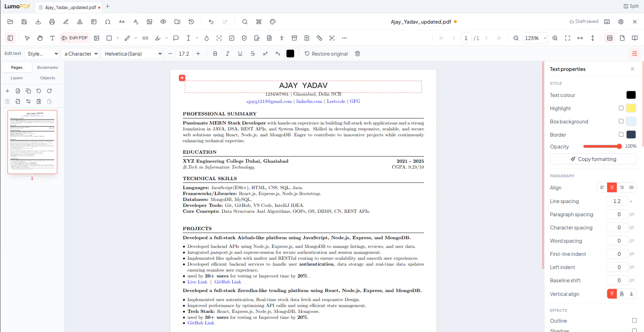Click the Undo arrow
Screen dimensions: 644x332
[211, 22]
